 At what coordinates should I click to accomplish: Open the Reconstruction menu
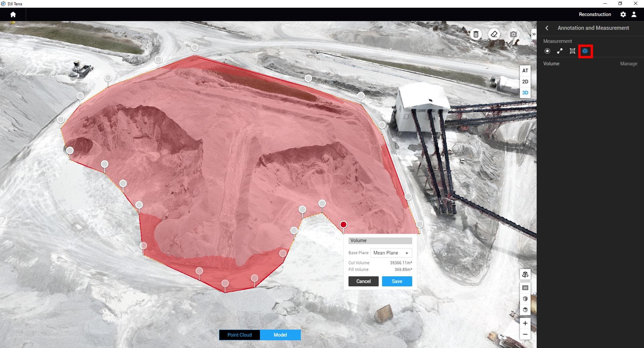click(595, 14)
